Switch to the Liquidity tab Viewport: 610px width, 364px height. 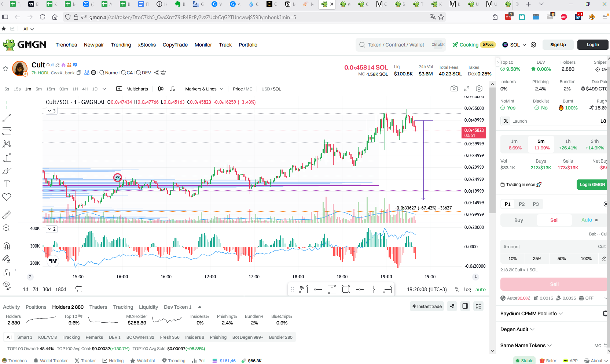point(148,307)
